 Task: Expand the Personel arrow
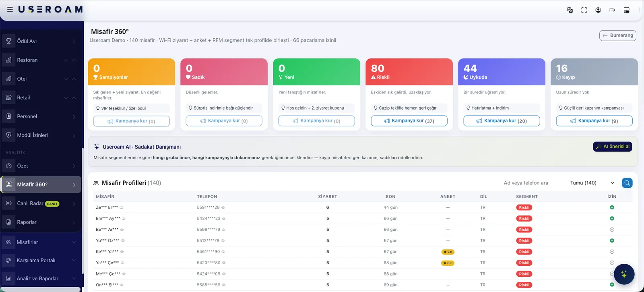[x=74, y=116]
